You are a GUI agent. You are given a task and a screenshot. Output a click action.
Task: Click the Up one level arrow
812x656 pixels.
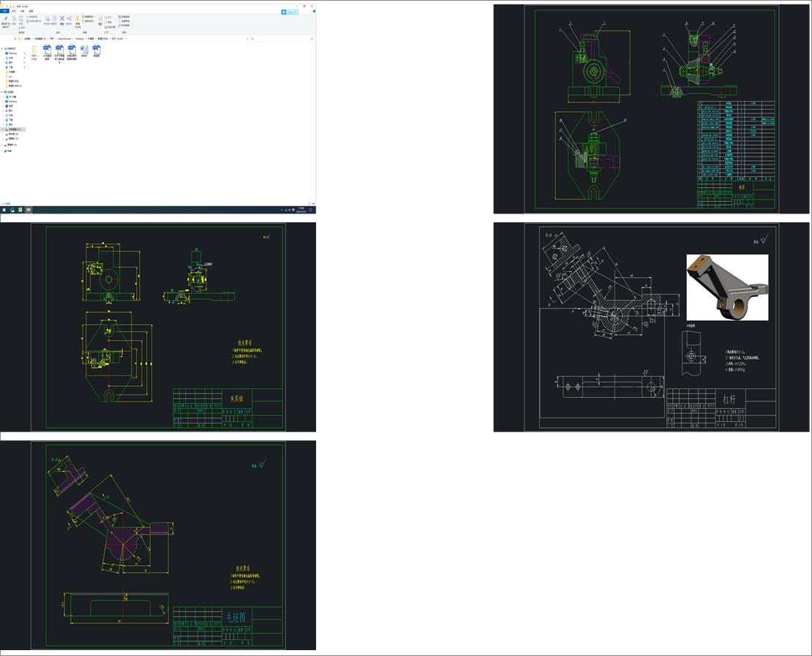15,39
